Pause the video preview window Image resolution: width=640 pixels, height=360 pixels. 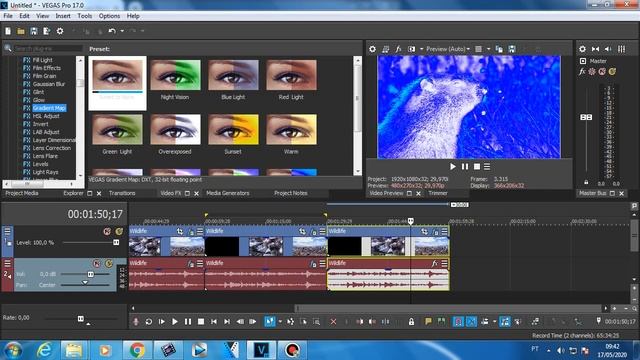[x=464, y=167]
